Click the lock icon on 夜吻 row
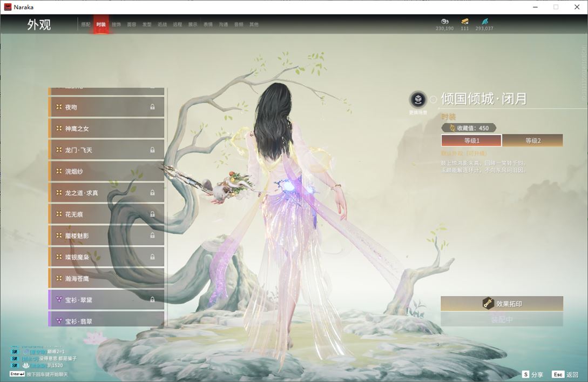The height and width of the screenshot is (382, 588). tap(152, 107)
